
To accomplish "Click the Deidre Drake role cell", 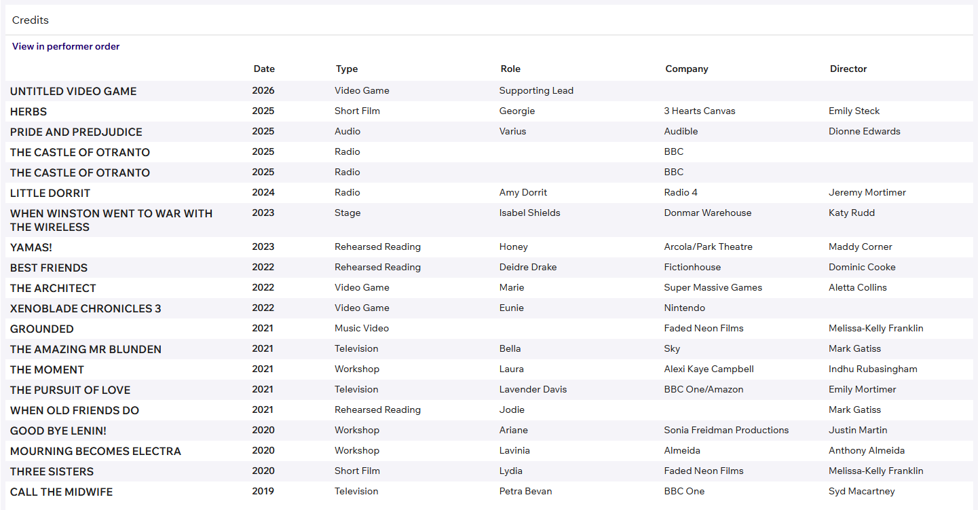I will tap(528, 267).
